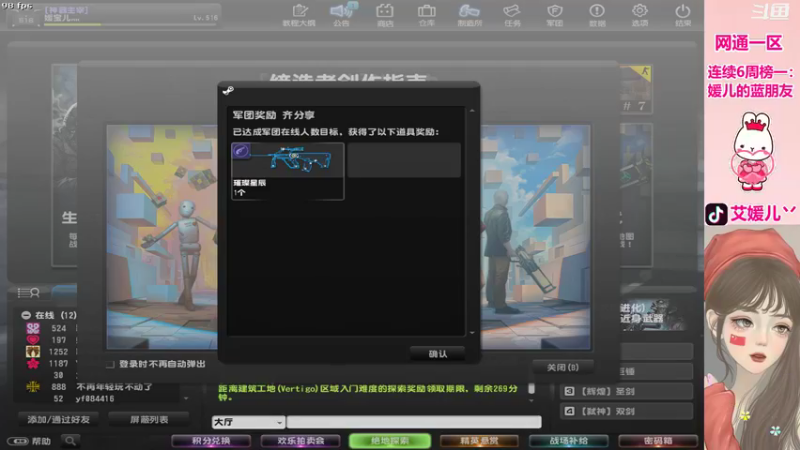Select the blue rifle reward item card

point(288,171)
